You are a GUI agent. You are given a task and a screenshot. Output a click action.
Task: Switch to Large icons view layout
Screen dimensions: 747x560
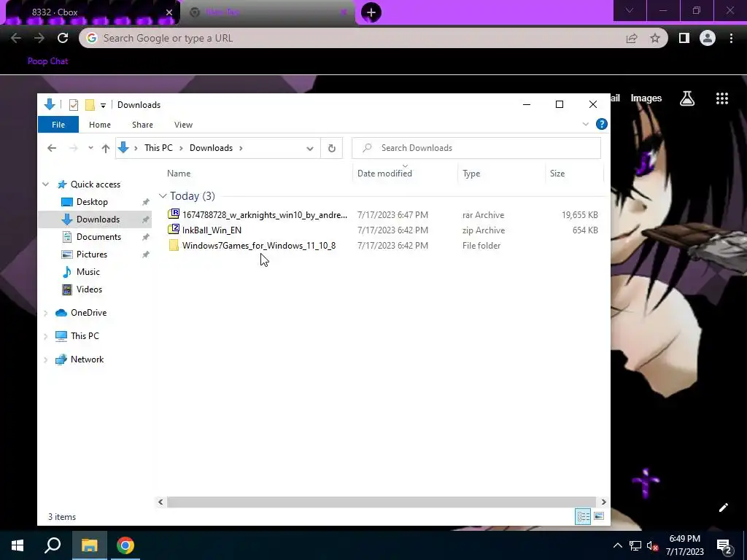coord(599,517)
